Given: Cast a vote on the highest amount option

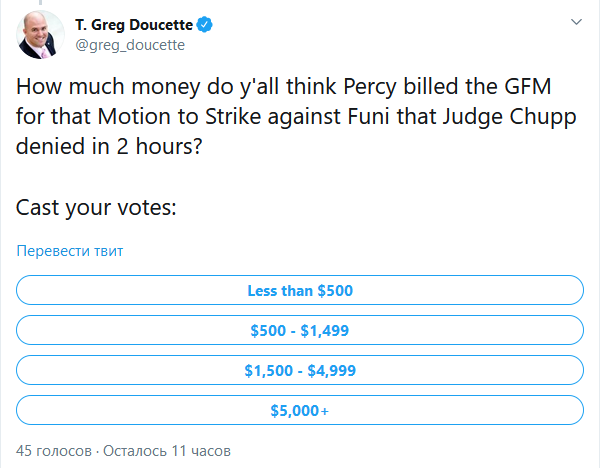Looking at the screenshot, I should (x=300, y=410).
